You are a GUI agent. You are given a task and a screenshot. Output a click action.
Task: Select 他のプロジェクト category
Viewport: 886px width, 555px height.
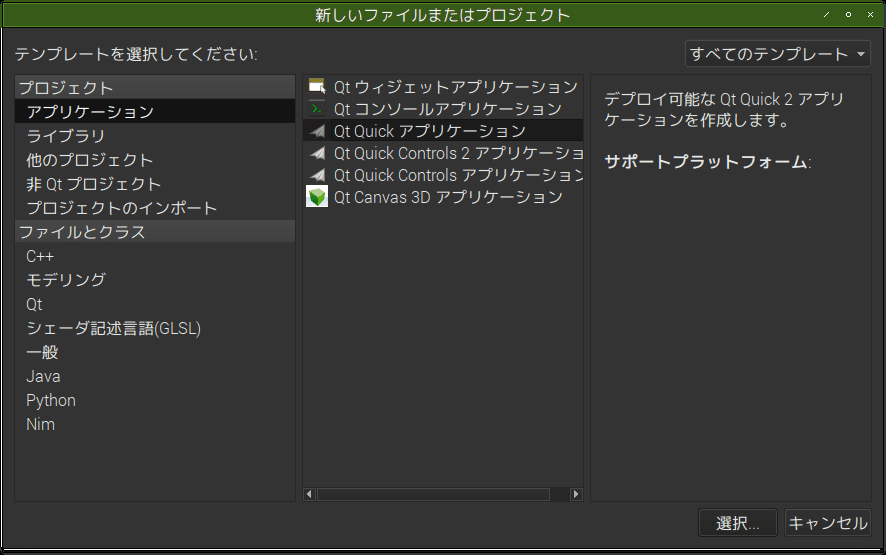point(155,160)
